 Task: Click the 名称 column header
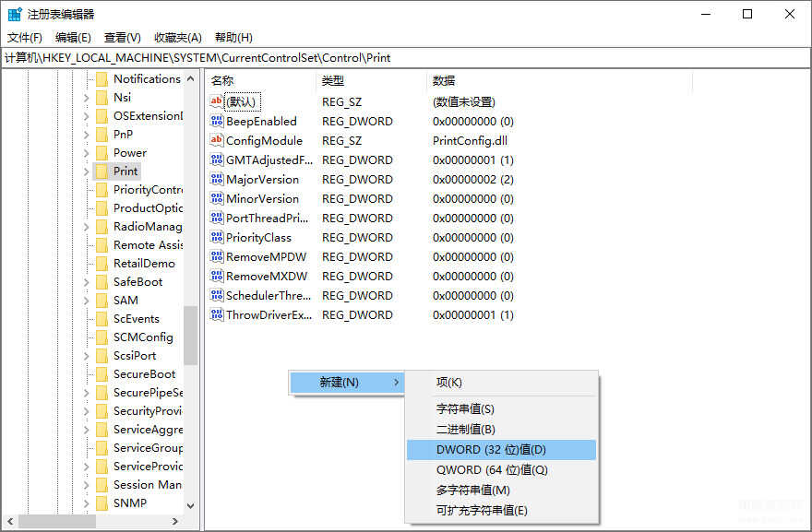pyautogui.click(x=261, y=81)
